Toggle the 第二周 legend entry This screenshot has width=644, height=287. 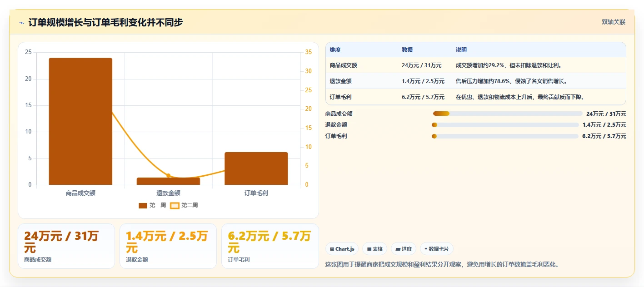point(184,205)
